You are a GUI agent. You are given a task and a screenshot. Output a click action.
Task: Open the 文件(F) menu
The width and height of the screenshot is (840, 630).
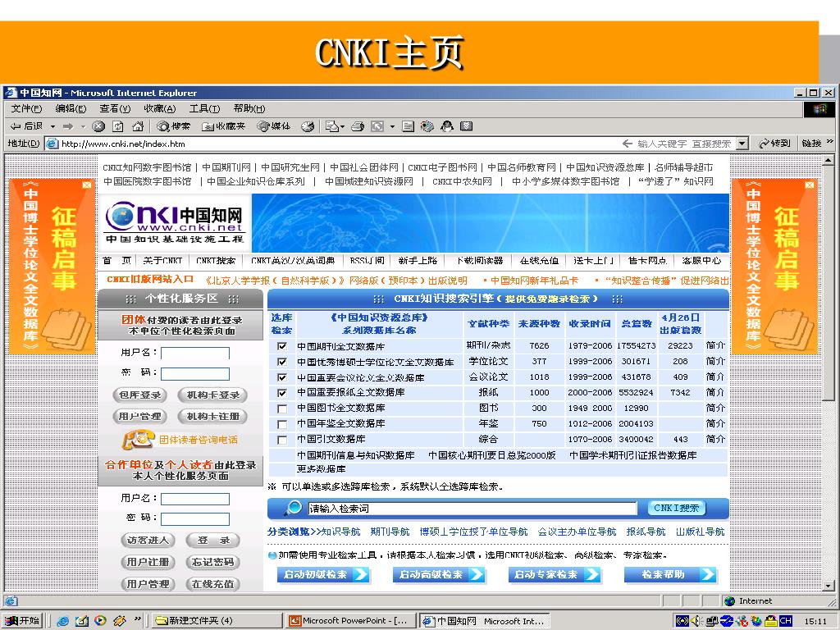(26, 109)
